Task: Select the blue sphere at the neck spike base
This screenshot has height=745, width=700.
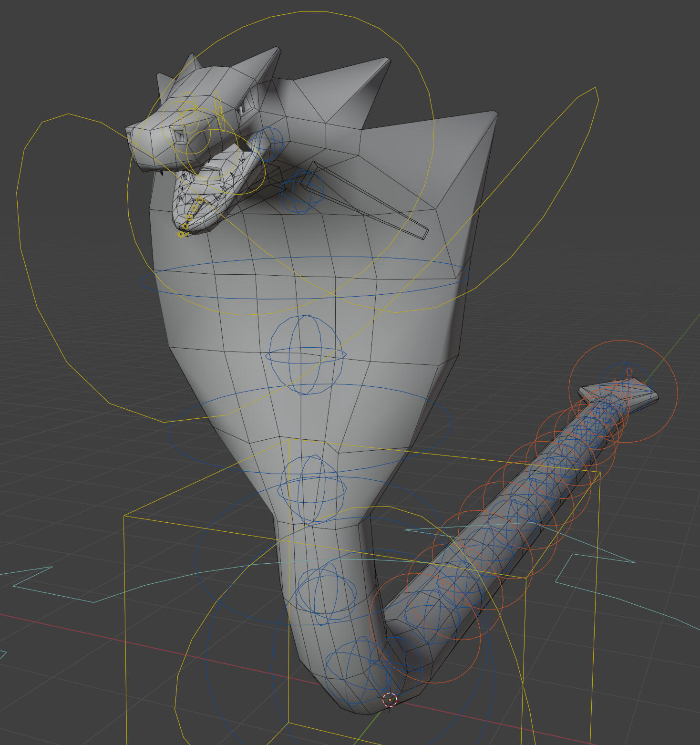Action: click(x=302, y=191)
